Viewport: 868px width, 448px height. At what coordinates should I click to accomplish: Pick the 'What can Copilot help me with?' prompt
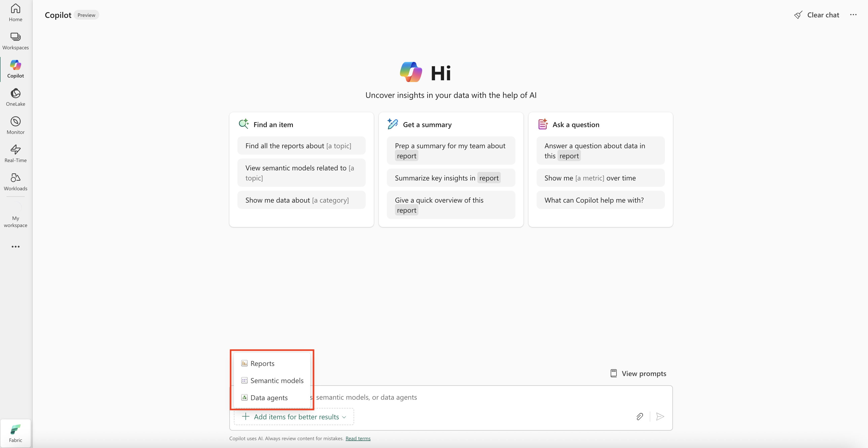[x=594, y=200]
